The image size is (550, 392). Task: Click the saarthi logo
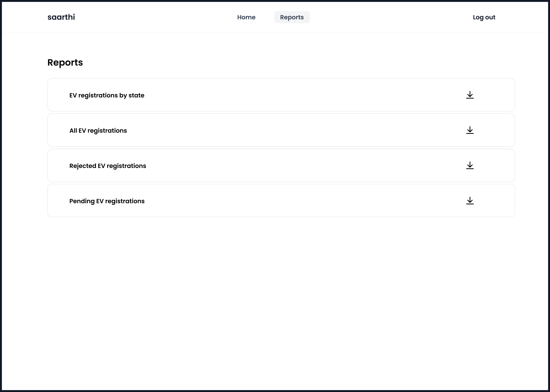coord(61,17)
